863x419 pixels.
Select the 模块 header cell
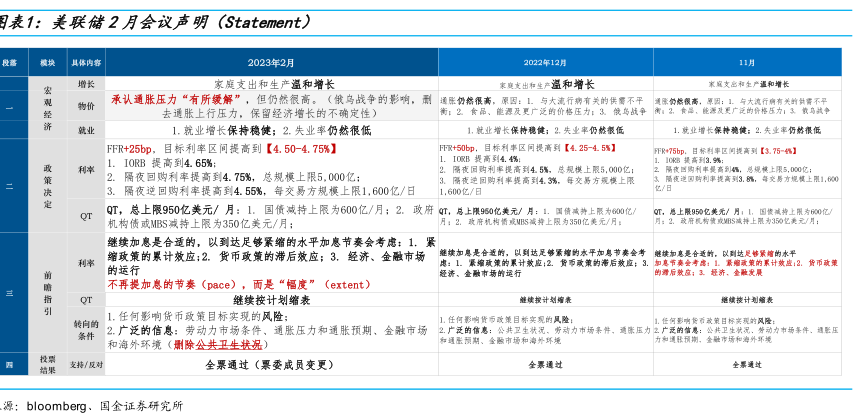tap(47, 62)
